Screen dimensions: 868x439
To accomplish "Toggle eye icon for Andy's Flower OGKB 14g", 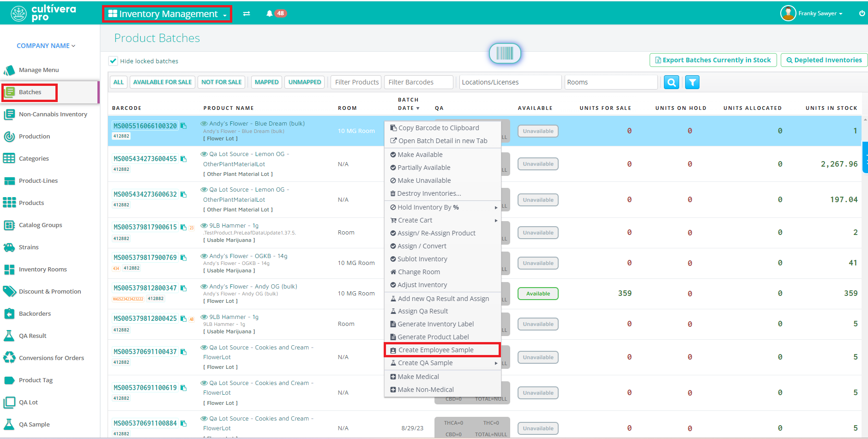I will [204, 256].
